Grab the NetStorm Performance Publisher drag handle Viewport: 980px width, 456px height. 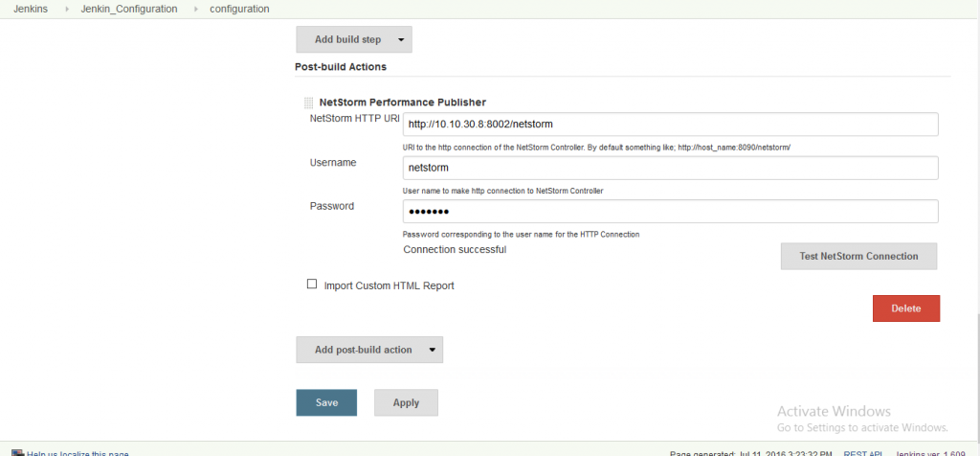click(309, 103)
